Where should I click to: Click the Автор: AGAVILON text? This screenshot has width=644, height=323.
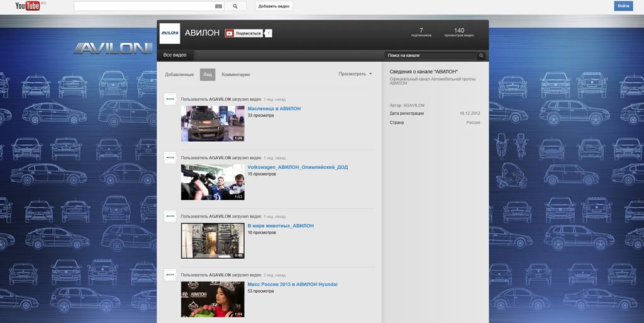pyautogui.click(x=407, y=106)
